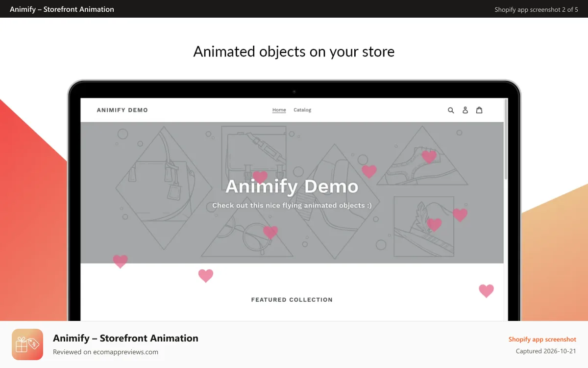Click the orange 'Shopify app screenshot' label
The height and width of the screenshot is (368, 588).
pos(542,339)
